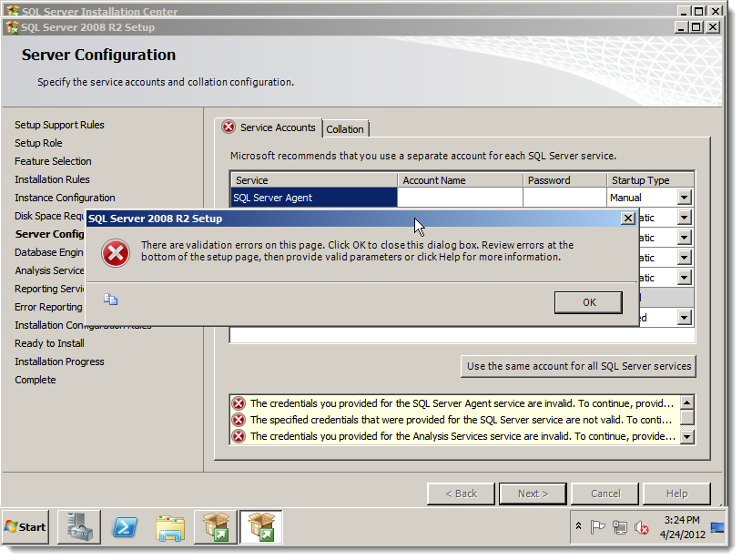
Task: Open the second row Startup Type dropdown arrow
Action: pyautogui.click(x=685, y=218)
